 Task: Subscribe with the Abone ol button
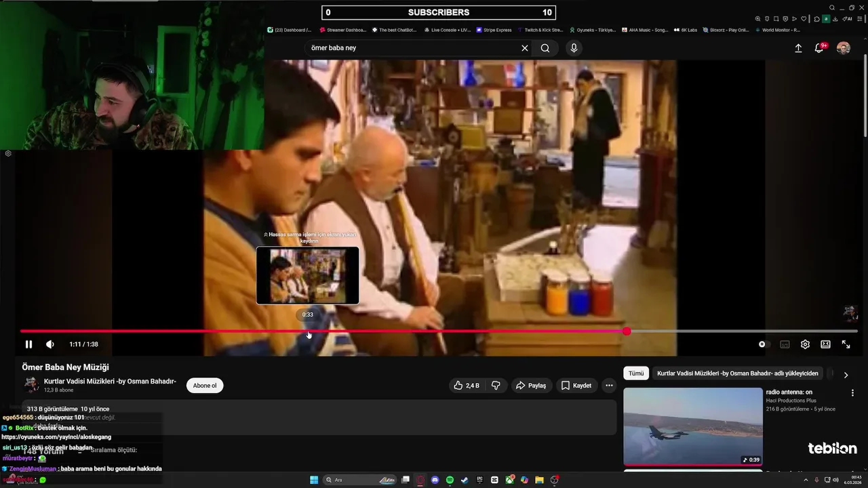click(205, 386)
